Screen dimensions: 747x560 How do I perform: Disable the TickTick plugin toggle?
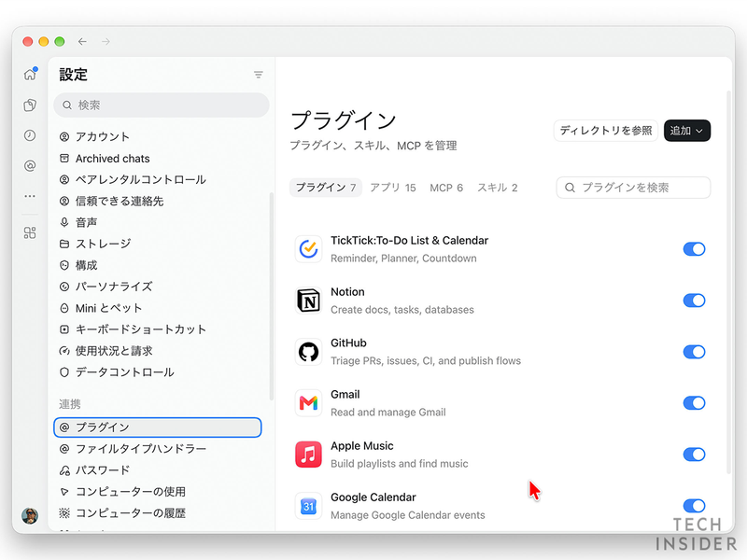(x=694, y=249)
